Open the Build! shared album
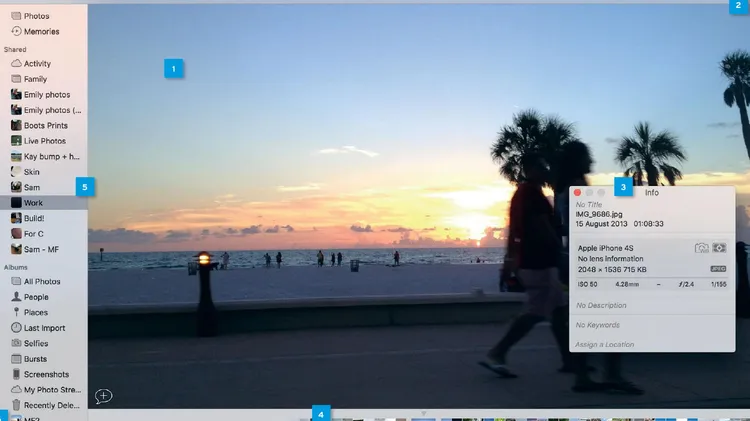The image size is (750, 421). (x=34, y=218)
